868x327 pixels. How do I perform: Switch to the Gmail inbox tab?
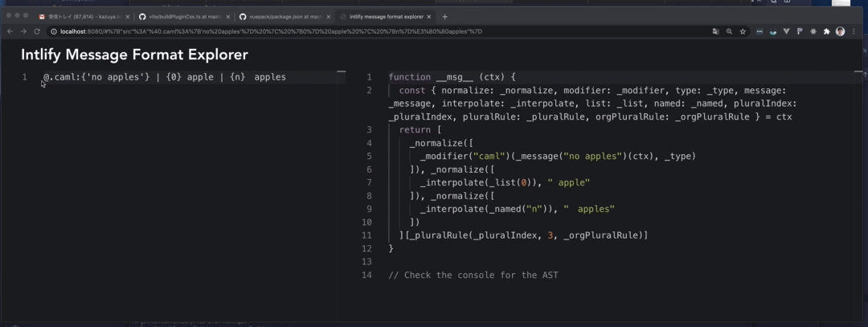coord(83,17)
